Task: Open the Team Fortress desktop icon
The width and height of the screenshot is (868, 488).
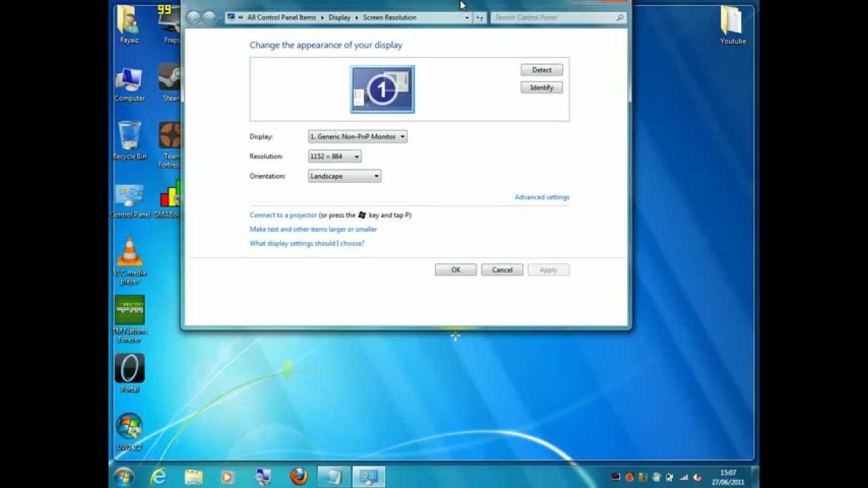Action: click(170, 145)
